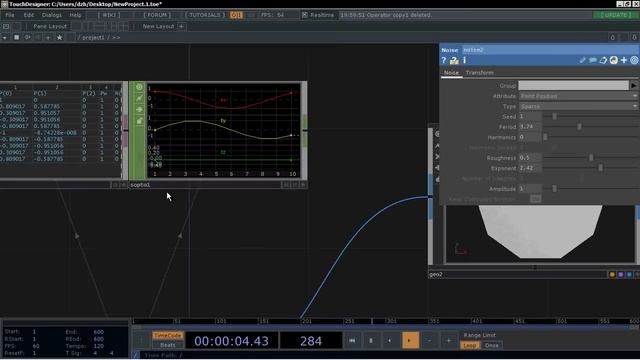Image resolution: width=640 pixels, height=360 pixels.
Task: Open the Python help icon in parameter panel
Action: click(x=454, y=60)
